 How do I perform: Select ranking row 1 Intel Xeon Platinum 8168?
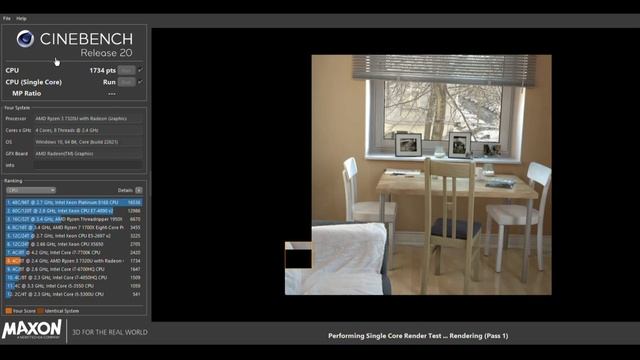[x=74, y=202]
